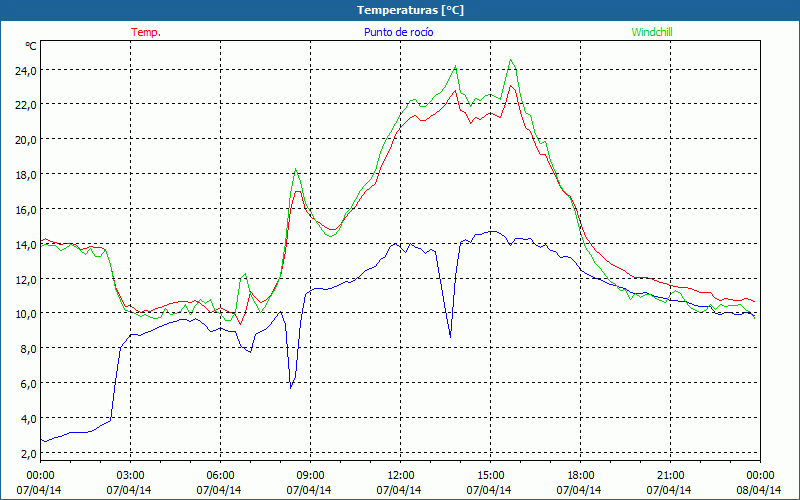This screenshot has height=500, width=800.
Task: Click the °C unit label on axis
Action: coord(31,46)
